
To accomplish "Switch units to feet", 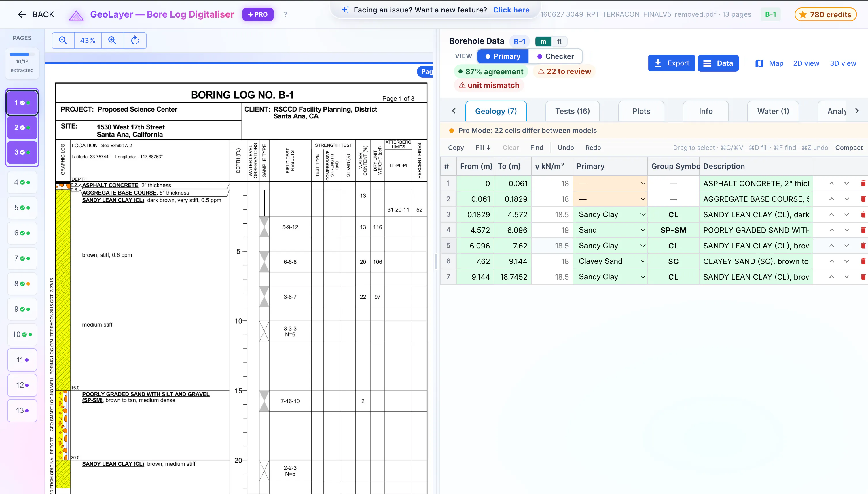I will click(x=559, y=42).
